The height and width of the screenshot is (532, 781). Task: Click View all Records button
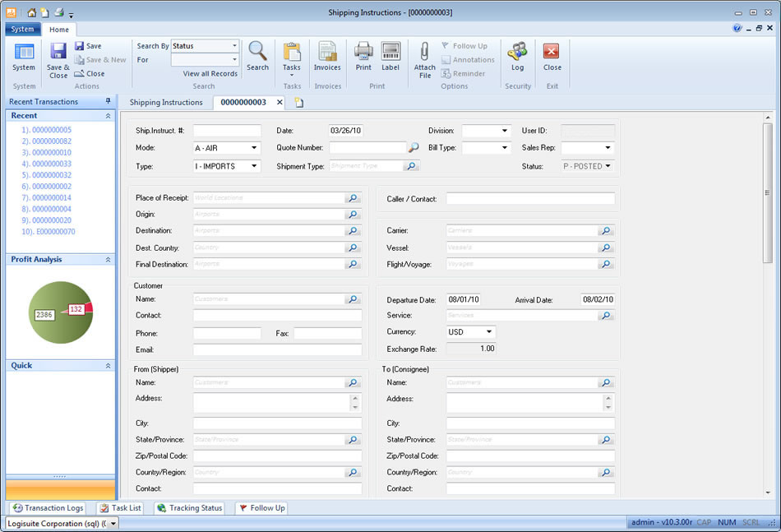tap(210, 74)
